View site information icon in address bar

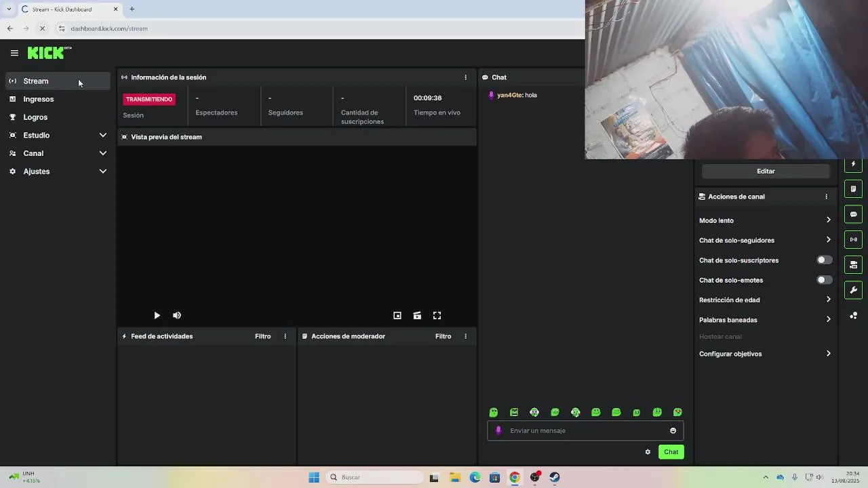62,28
